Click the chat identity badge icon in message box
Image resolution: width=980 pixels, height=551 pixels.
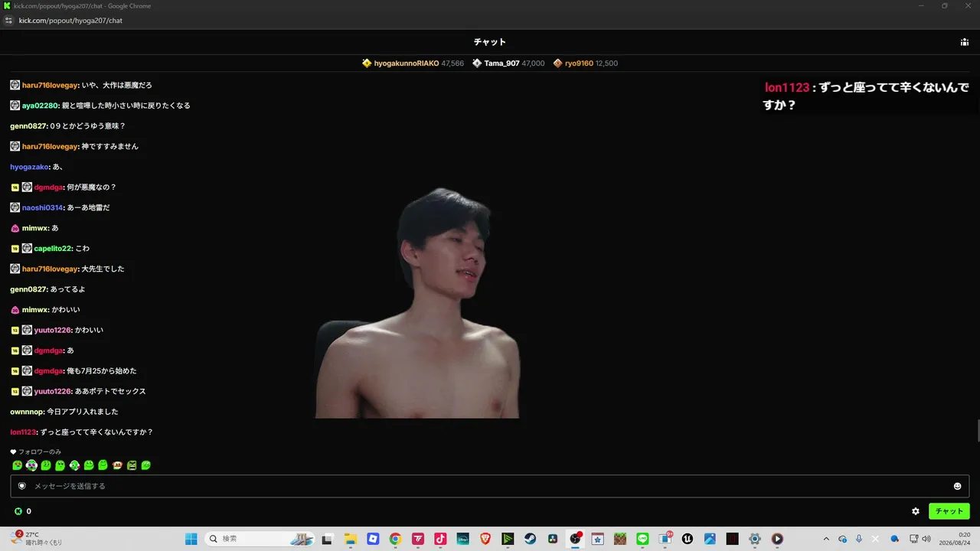pos(22,486)
